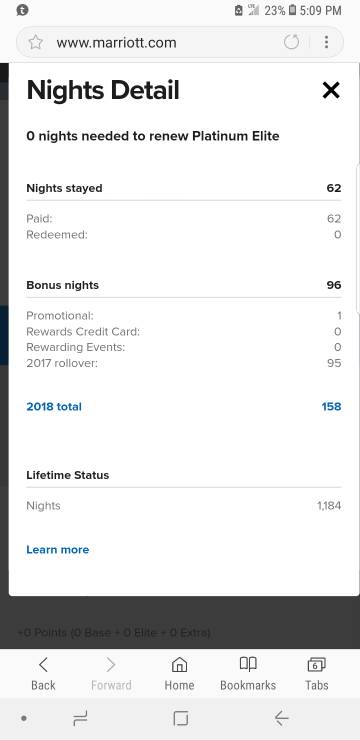Open the Tabs switcher showing 6 tabs

point(316,673)
